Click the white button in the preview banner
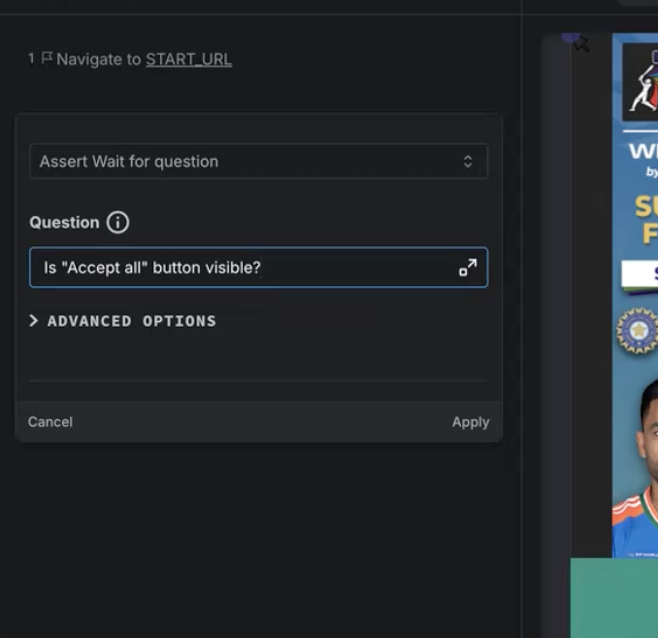Image resolution: width=658 pixels, height=638 pixels. click(x=640, y=273)
